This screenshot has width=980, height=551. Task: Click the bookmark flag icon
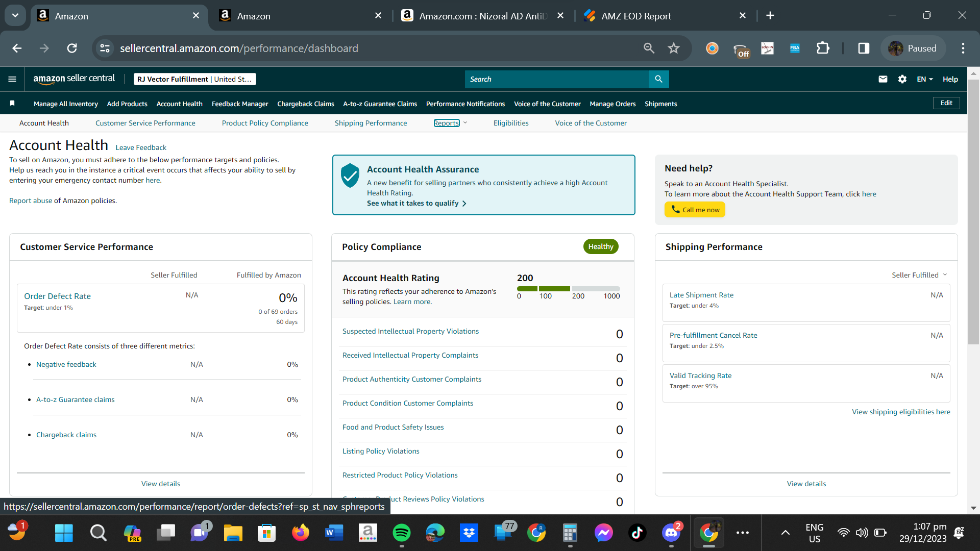click(12, 104)
